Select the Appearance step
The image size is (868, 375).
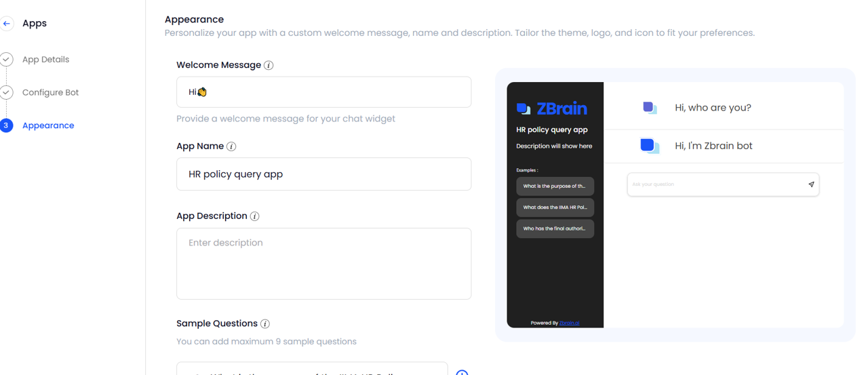click(48, 125)
